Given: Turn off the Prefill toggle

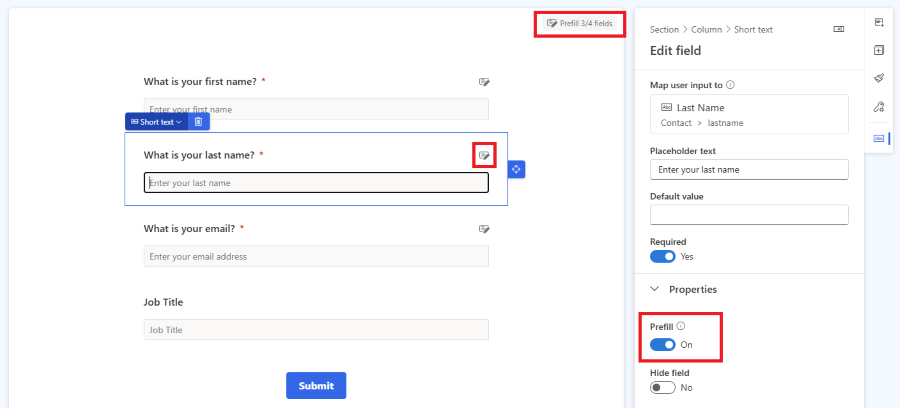Looking at the screenshot, I should point(663,344).
